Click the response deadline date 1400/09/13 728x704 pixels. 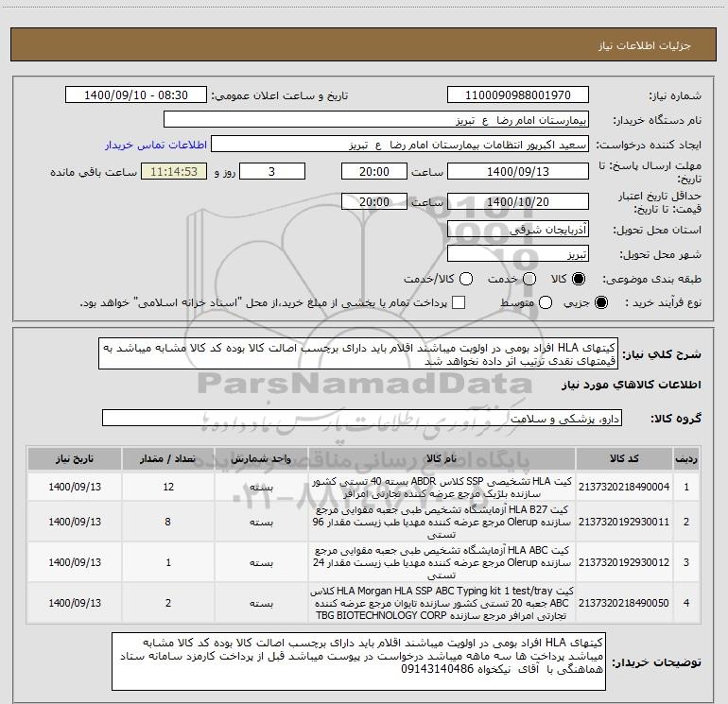[x=518, y=171]
